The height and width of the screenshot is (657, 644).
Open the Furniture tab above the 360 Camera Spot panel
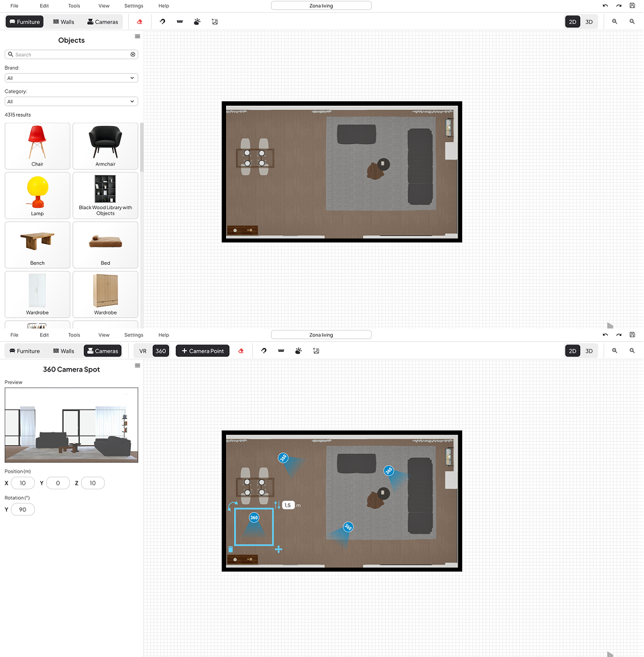[24, 351]
